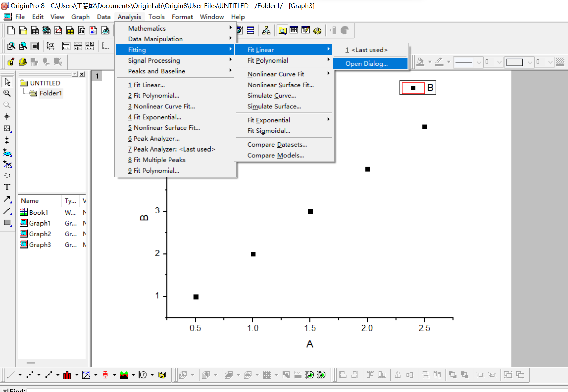This screenshot has height=392, width=568.
Task: Open dropdown arrow next to Area plot
Action: pos(133,375)
